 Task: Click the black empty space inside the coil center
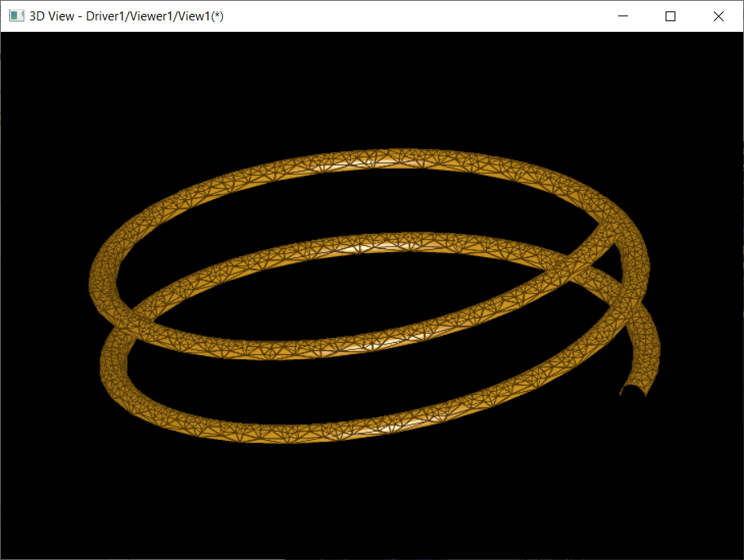click(368, 294)
